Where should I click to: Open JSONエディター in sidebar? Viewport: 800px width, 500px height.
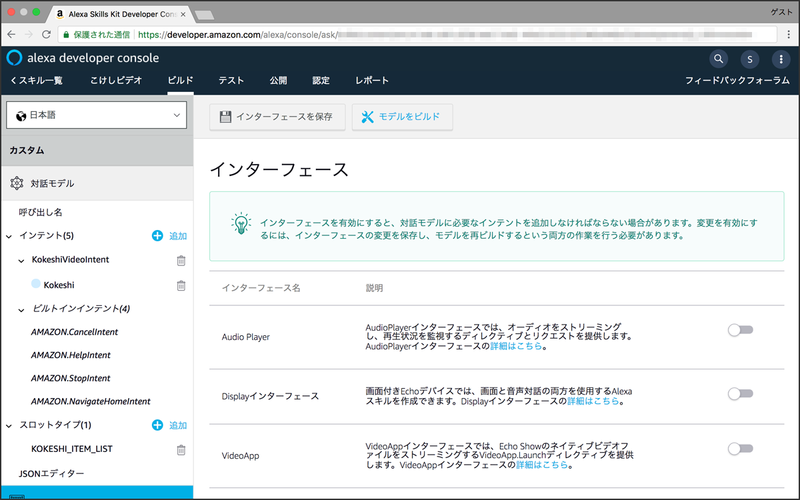pyautogui.click(x=52, y=473)
